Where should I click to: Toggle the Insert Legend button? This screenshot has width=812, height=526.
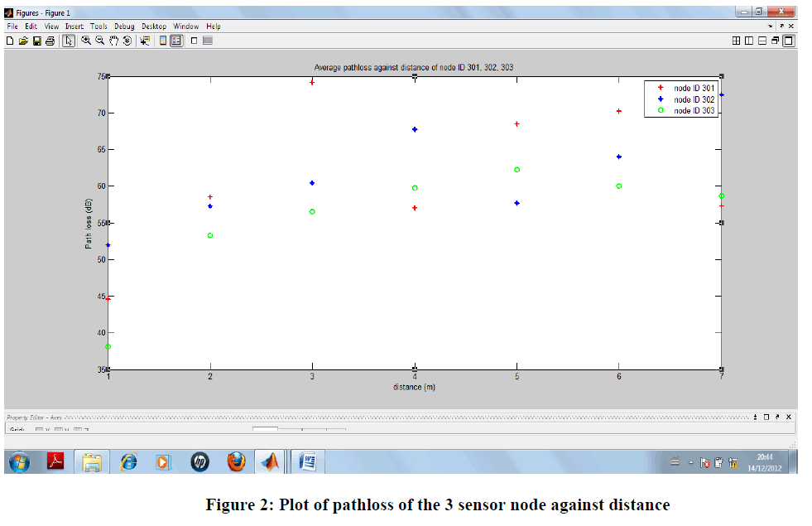[176, 40]
